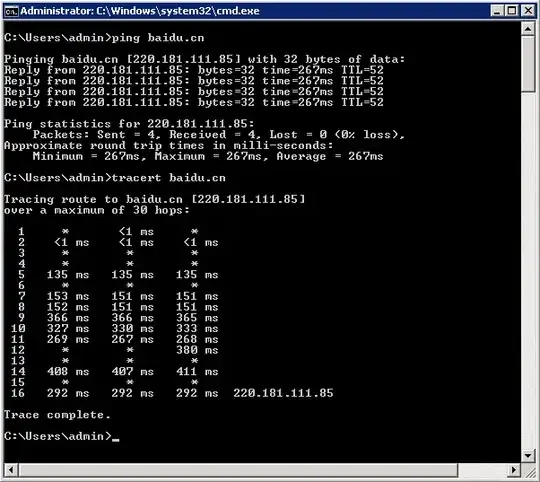Image resolution: width=540 pixels, height=482 pixels.
Task: Click the 'Trace complete.' line
Action: coord(57,415)
